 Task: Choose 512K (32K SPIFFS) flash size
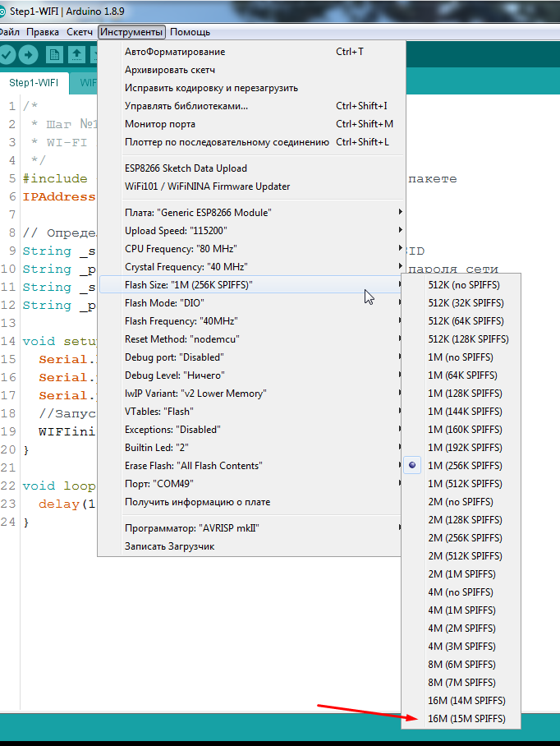461,303
